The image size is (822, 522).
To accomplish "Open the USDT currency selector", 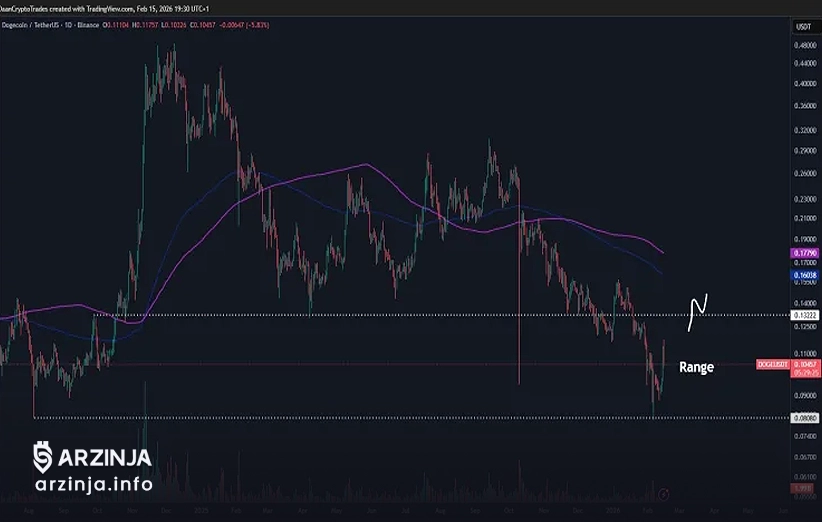I will [804, 26].
